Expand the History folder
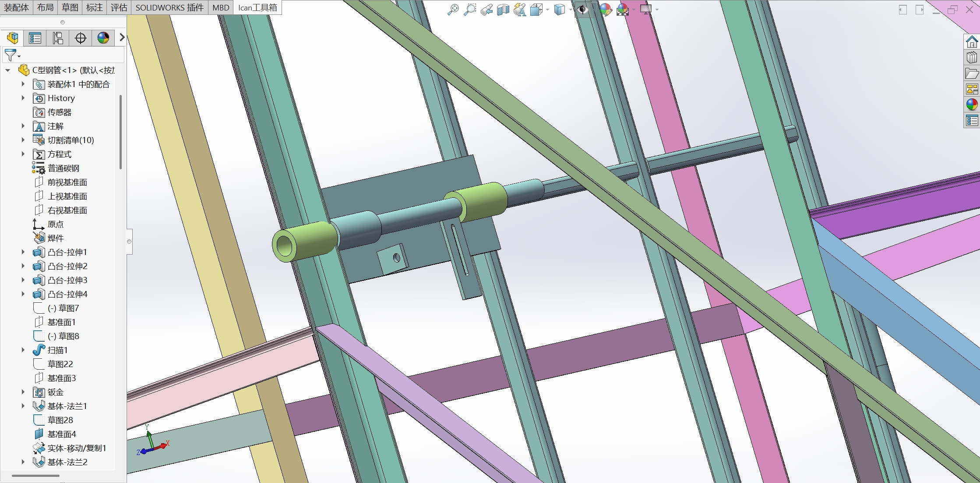This screenshot has width=980, height=483. coord(23,98)
